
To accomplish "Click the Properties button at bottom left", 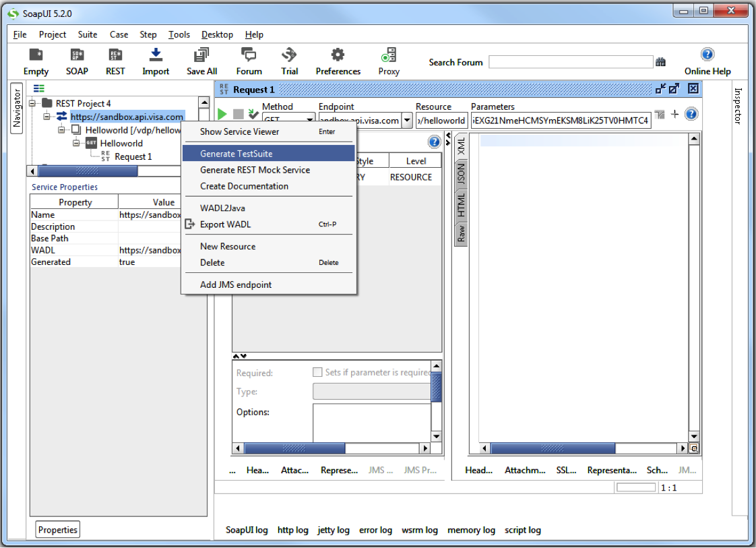I will point(57,530).
